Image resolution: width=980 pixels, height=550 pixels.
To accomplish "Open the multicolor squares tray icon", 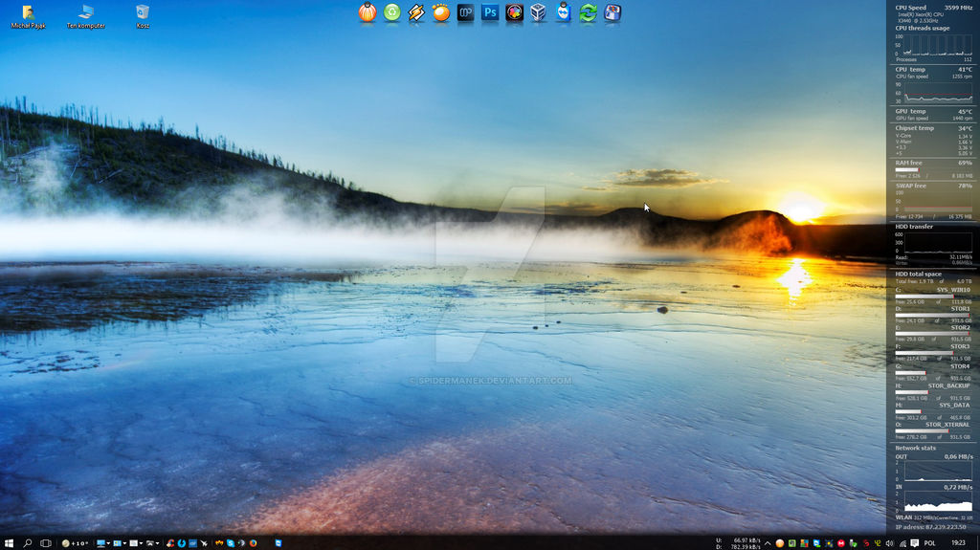I will [804, 543].
